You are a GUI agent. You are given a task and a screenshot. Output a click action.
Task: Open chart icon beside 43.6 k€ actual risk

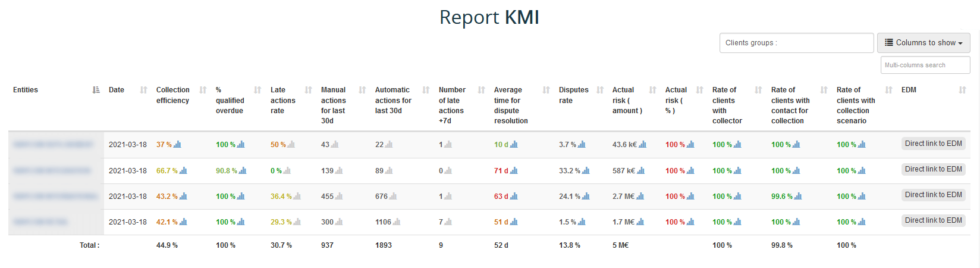coord(642,145)
